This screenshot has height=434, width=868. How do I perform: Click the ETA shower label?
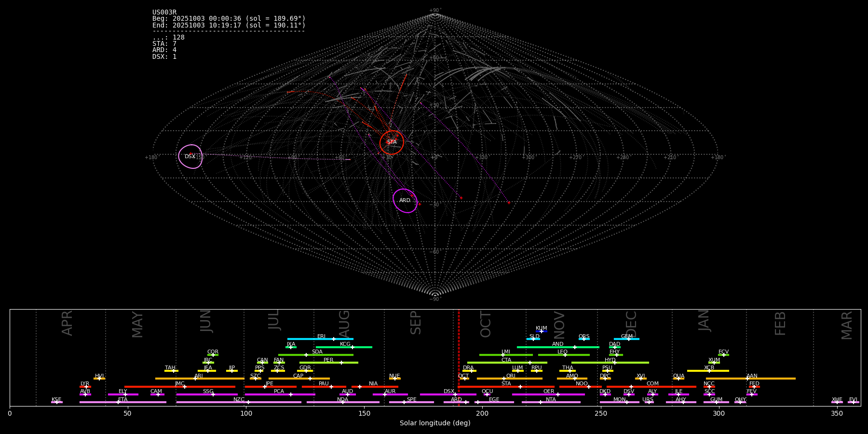coord(123,400)
